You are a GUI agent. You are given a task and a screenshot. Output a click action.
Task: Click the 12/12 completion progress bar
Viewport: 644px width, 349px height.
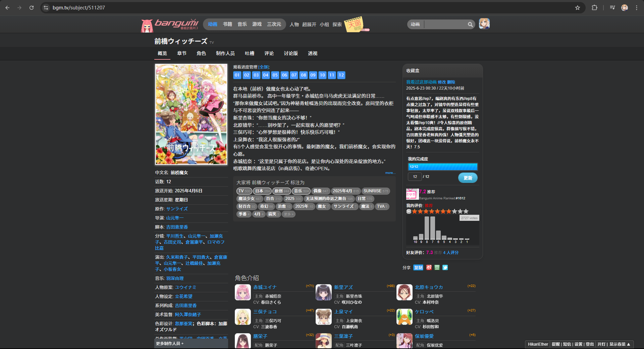coord(443,167)
